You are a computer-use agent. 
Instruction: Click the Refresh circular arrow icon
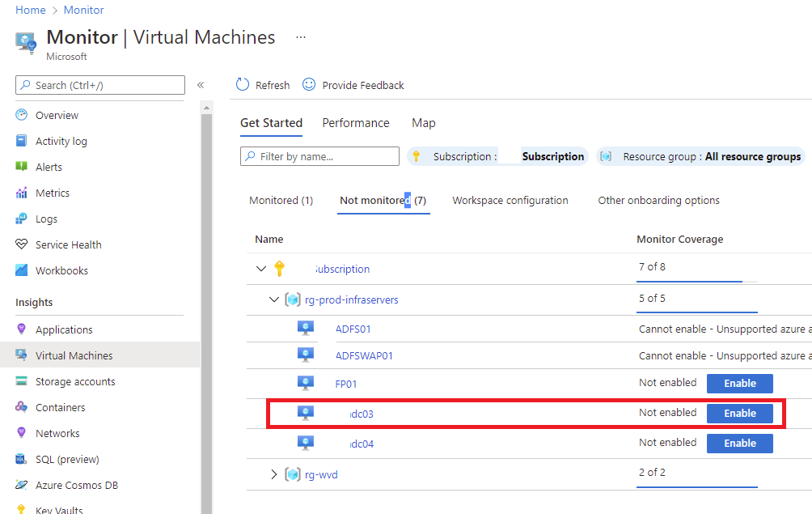243,84
